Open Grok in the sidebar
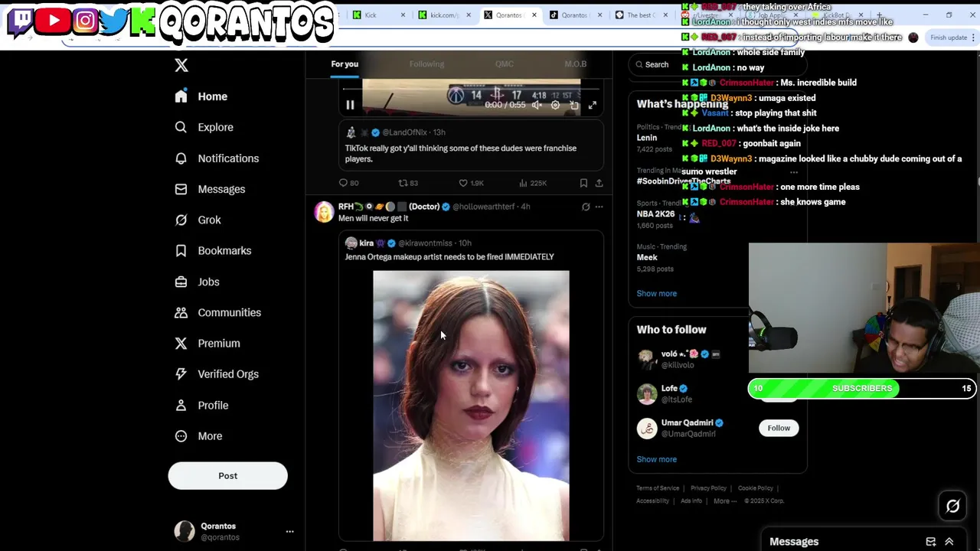Image resolution: width=980 pixels, height=551 pixels. tap(198, 220)
